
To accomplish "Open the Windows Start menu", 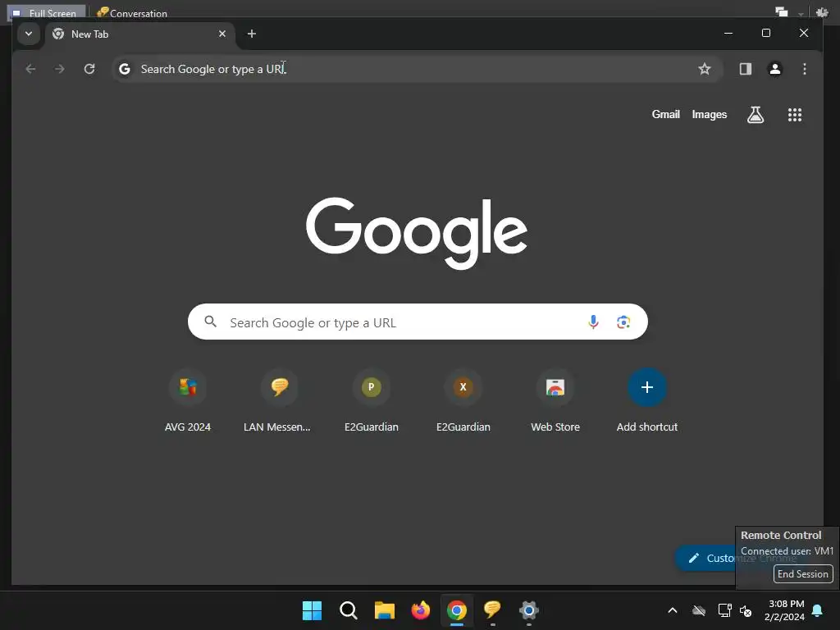I will pyautogui.click(x=312, y=610).
